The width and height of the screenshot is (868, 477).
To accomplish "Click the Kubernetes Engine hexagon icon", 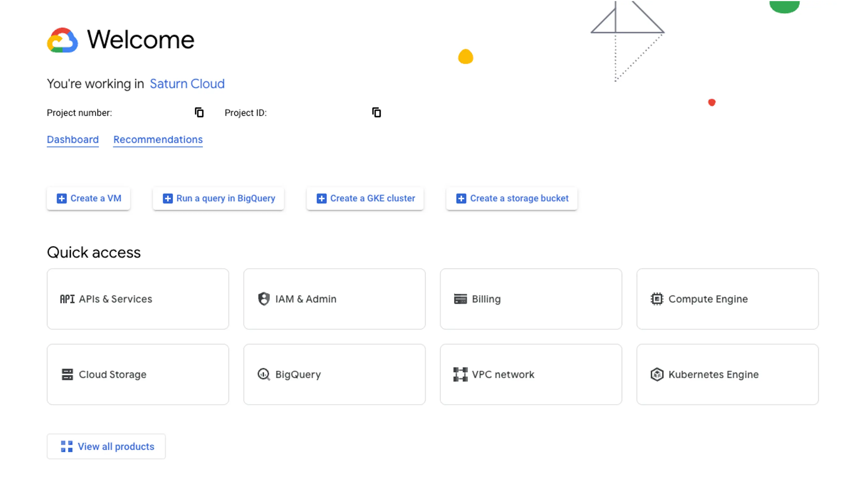I will tap(657, 374).
